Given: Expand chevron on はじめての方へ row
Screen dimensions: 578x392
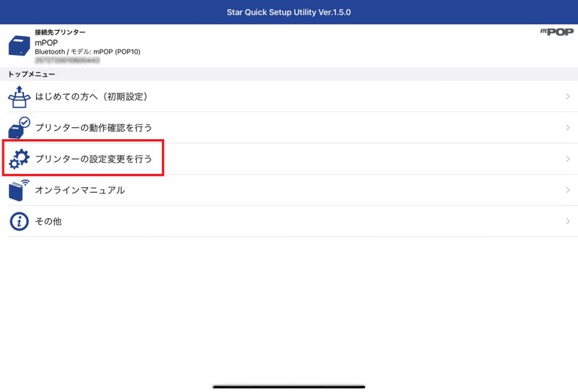Looking at the screenshot, I should tap(567, 96).
